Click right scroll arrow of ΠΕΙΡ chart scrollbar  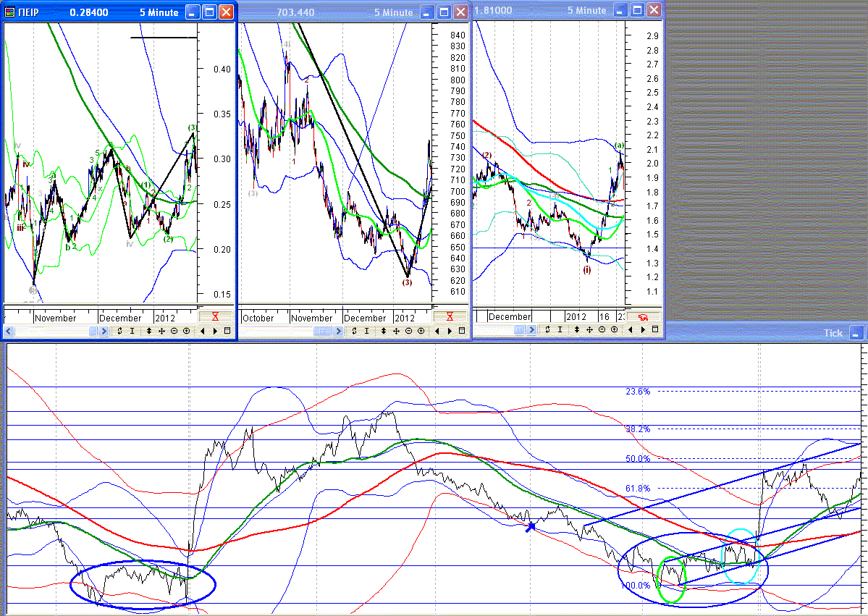pos(104,331)
